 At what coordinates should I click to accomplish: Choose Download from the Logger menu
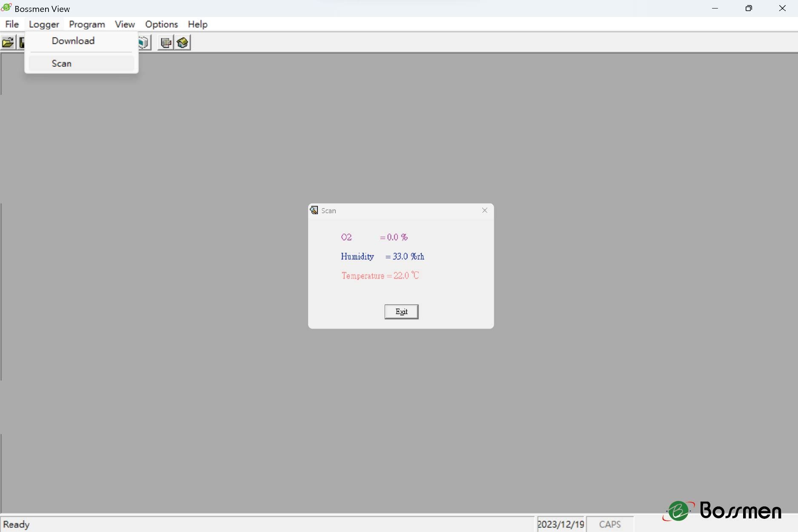pyautogui.click(x=73, y=41)
